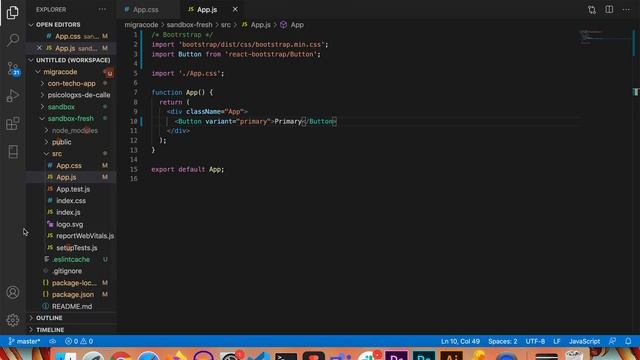
Task: Open editor more actions ellipsis menu
Action: click(626, 9)
